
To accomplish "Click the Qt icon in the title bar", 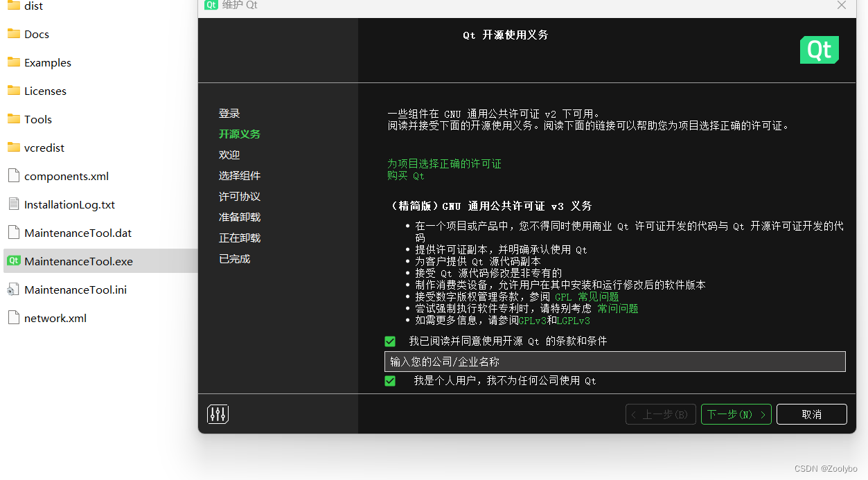I will click(211, 5).
